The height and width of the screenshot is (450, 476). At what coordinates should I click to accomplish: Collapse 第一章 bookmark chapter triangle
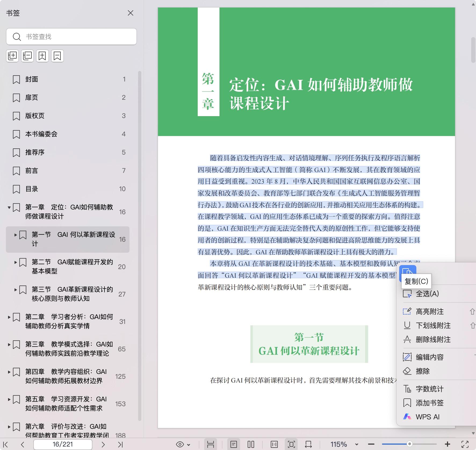pos(9,207)
